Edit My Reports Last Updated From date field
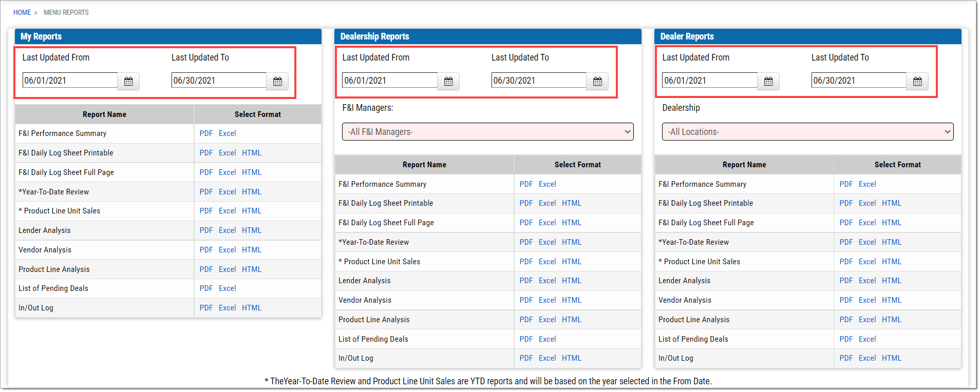 70,81
